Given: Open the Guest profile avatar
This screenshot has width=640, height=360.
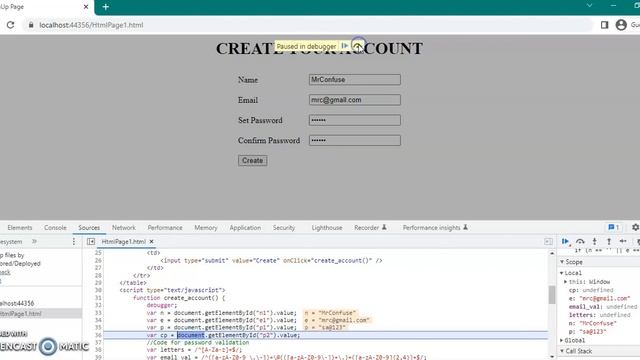Looking at the screenshot, I should pos(621,25).
